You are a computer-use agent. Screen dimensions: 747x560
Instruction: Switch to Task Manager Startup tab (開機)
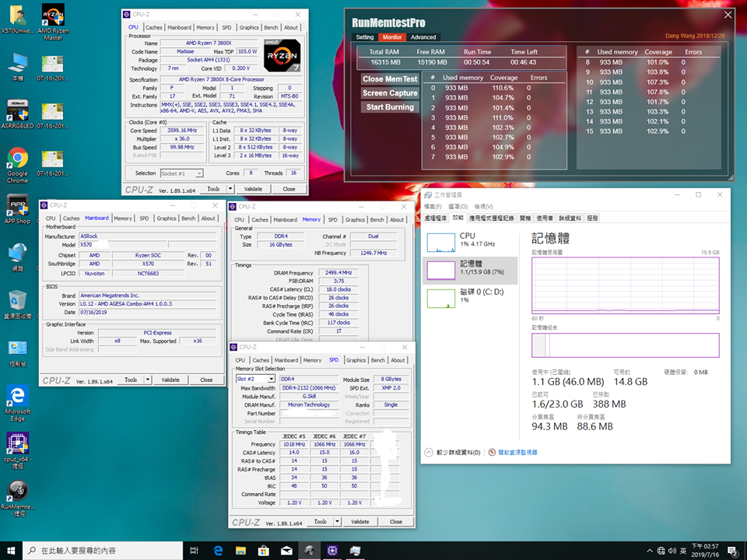[x=525, y=218]
